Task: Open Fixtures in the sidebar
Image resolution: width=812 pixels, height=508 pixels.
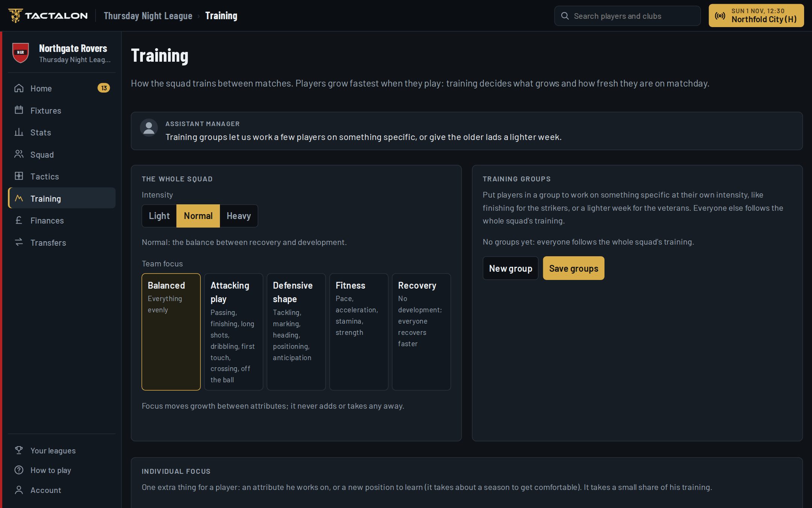Action: [62, 110]
